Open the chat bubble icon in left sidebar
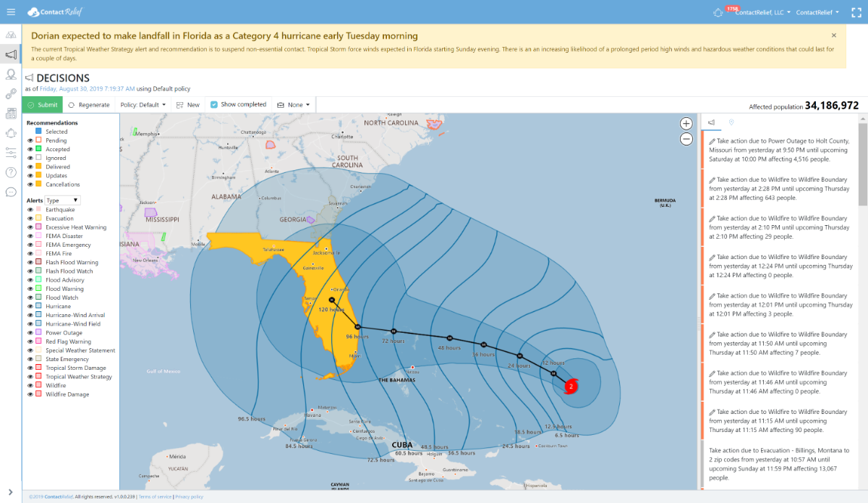 11,192
